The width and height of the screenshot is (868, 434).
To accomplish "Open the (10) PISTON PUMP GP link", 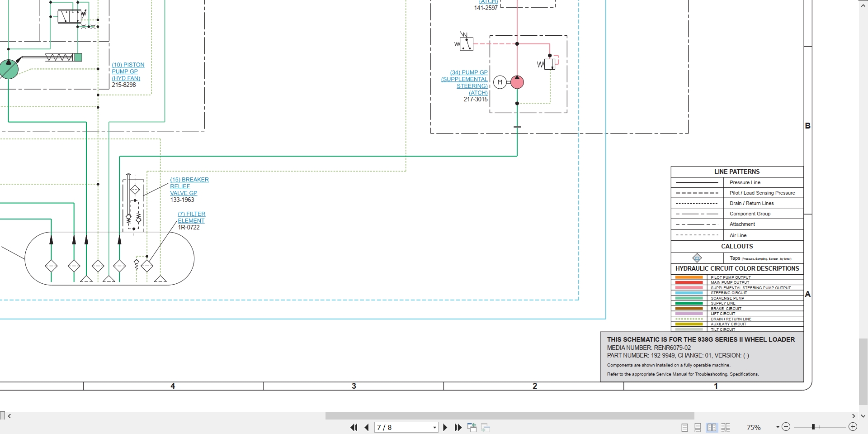I will (128, 72).
